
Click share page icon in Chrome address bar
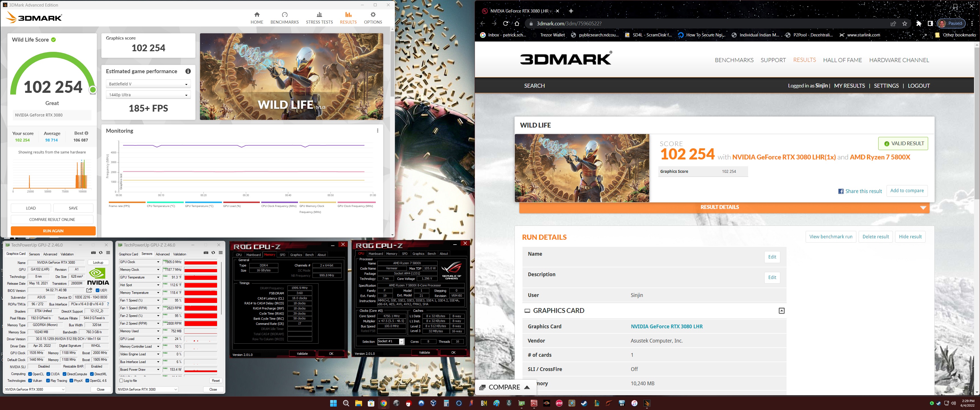click(x=893, y=23)
